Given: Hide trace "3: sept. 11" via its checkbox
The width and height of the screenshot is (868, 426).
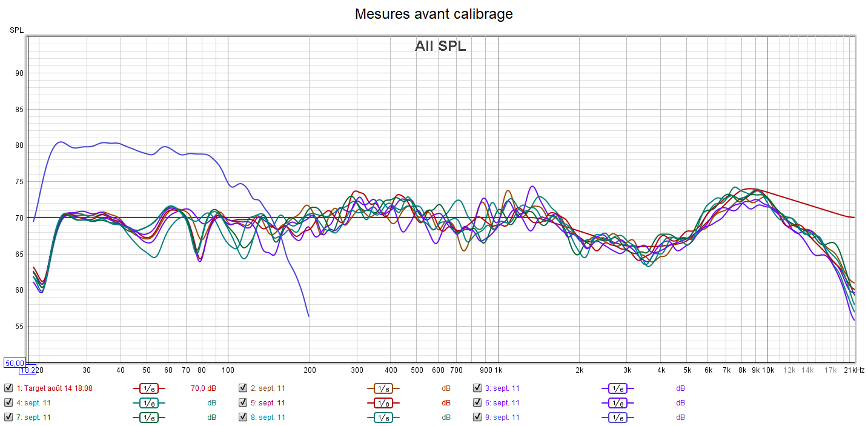Looking at the screenshot, I should (x=477, y=388).
